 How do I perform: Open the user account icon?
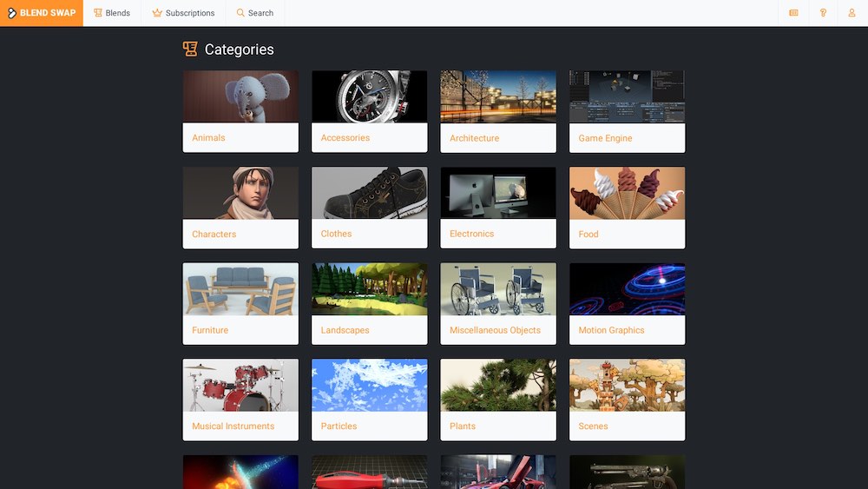852,13
